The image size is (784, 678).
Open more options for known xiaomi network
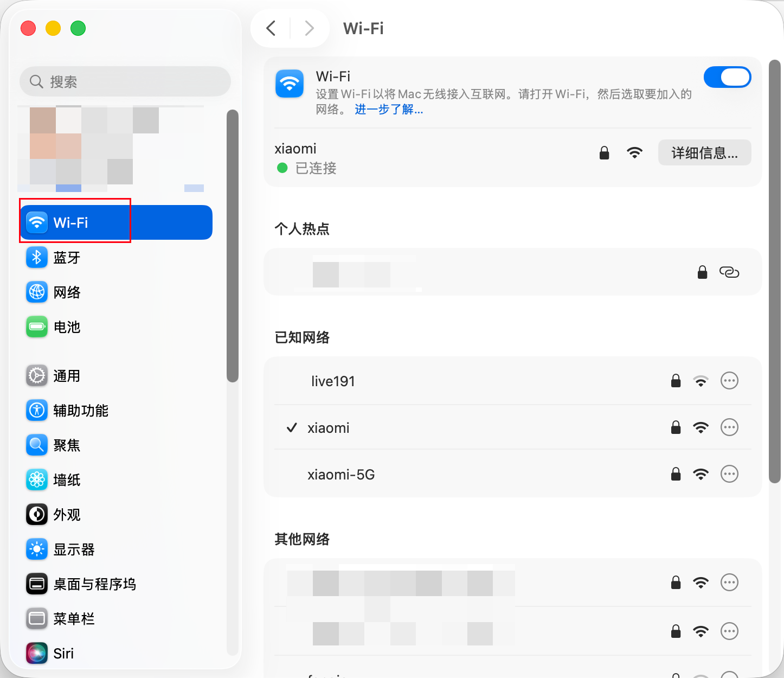729,427
